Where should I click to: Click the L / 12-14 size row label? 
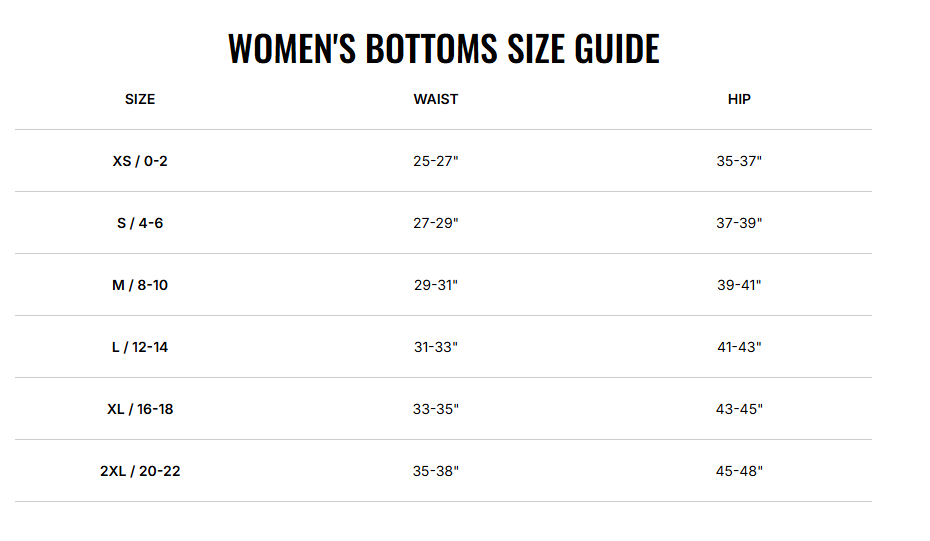coord(140,347)
